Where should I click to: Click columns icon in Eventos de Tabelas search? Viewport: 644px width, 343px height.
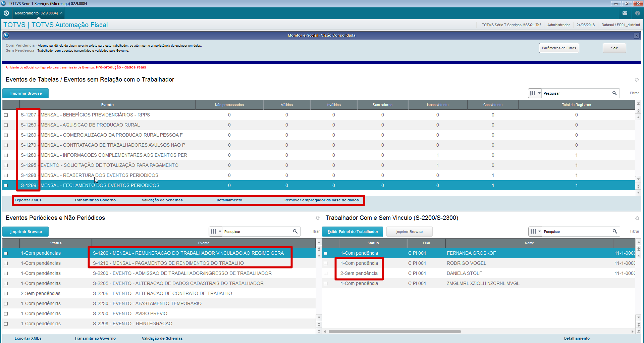click(533, 93)
